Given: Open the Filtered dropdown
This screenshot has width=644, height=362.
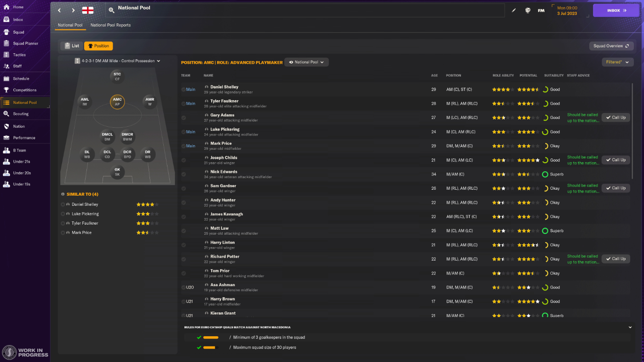Looking at the screenshot, I should 617,62.
